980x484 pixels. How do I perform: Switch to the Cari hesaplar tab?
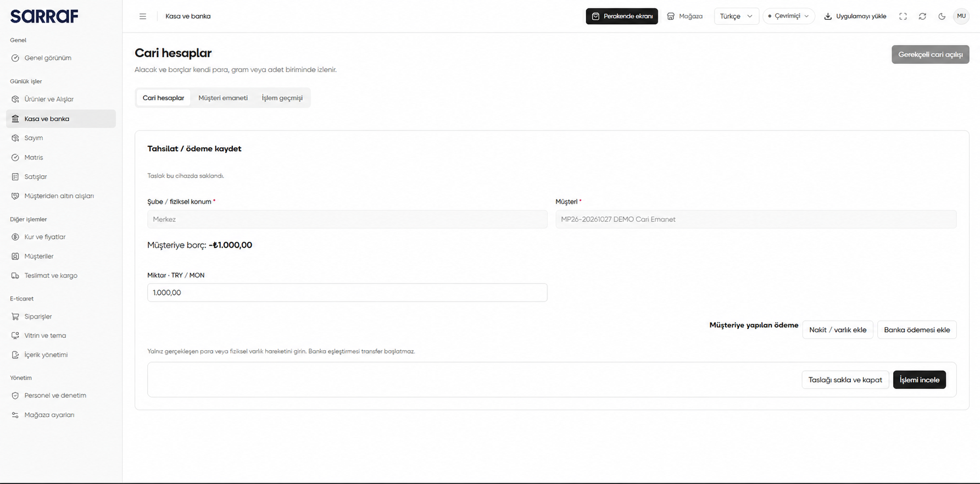coord(164,98)
